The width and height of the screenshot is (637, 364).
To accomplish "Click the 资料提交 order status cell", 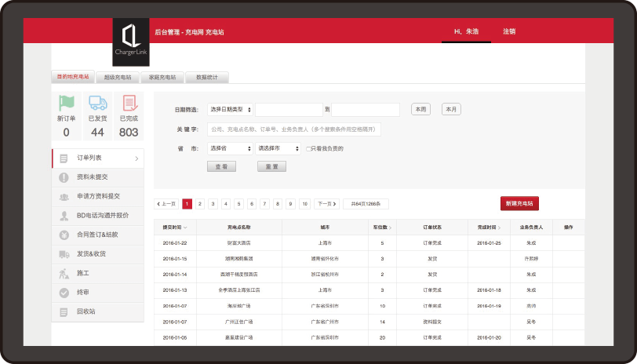I will point(432,322).
